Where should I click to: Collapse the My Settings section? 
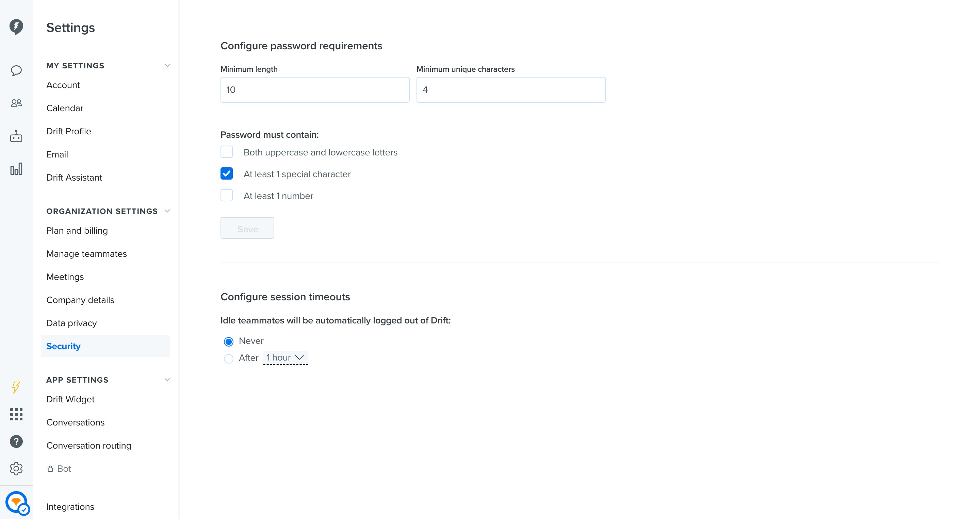(167, 65)
